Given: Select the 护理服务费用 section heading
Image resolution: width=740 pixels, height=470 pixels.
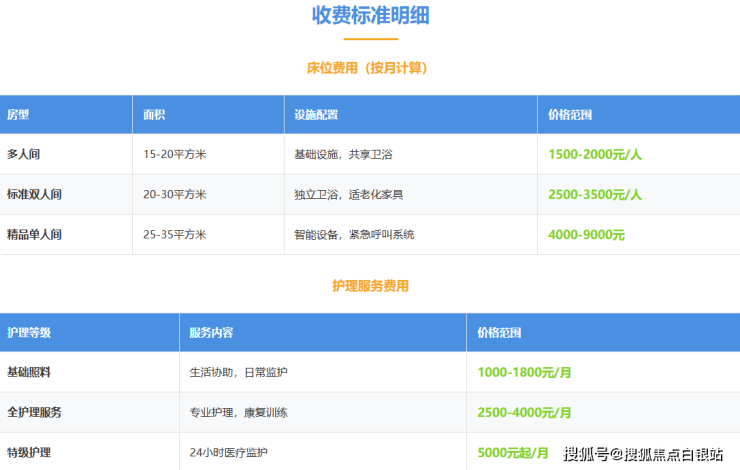Looking at the screenshot, I should pos(370,286).
